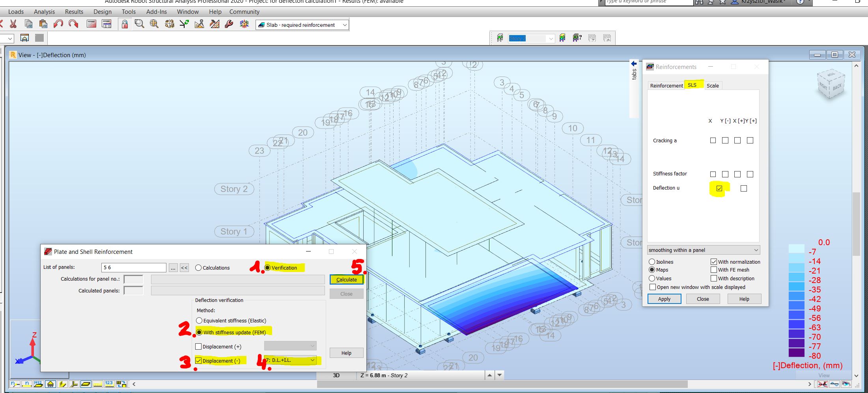Apply the Reinforcements settings
This screenshot has width=868, height=393.
[x=664, y=298]
